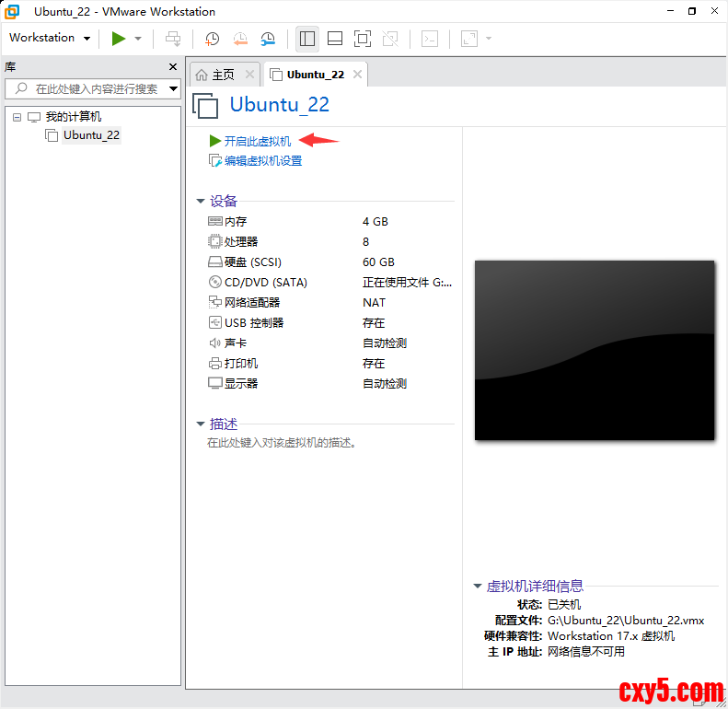Close the Ubuntu_22 tab
Screen dimensions: 728x709
click(x=357, y=75)
